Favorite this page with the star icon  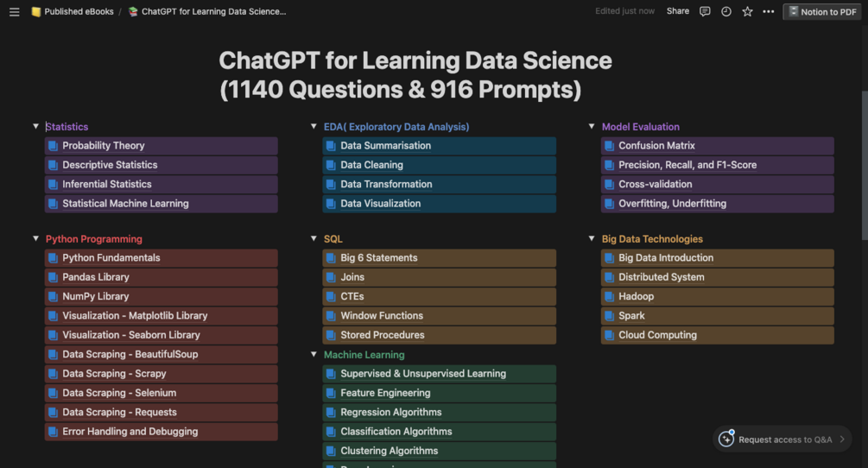tap(747, 11)
